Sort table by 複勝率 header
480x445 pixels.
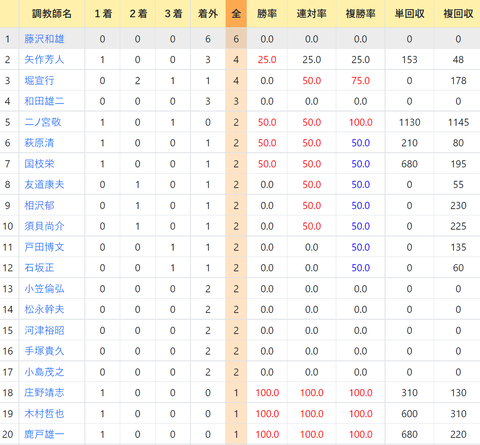[361, 14]
